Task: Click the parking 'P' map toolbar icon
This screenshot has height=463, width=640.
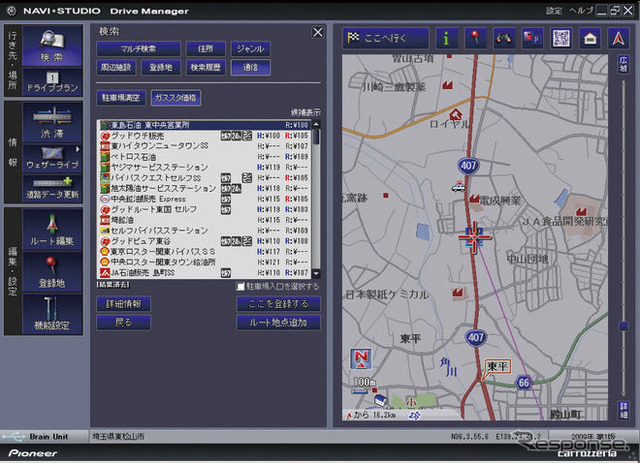Action: pyautogui.click(x=533, y=39)
